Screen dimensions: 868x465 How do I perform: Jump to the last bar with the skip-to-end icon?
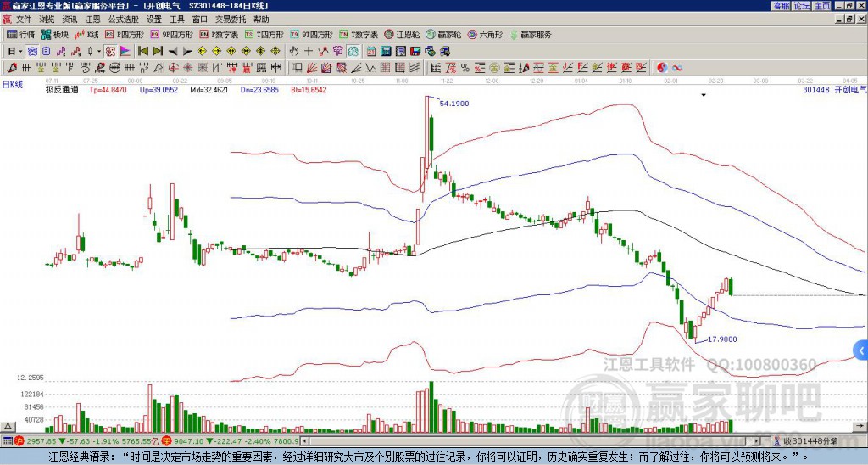point(158,52)
